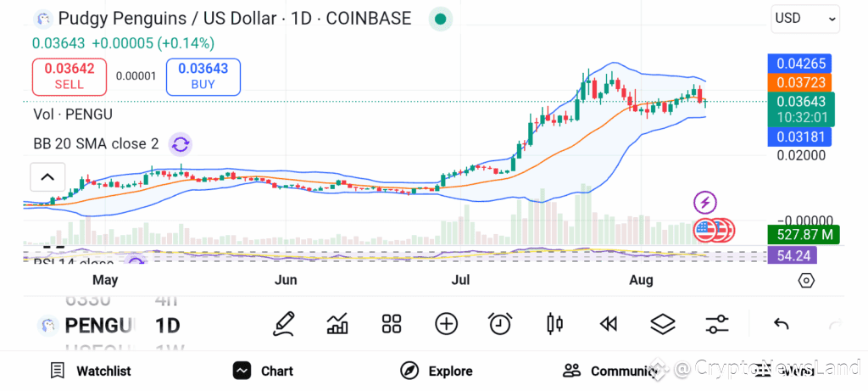
Task: Click the 0.03643 BUY button
Action: pos(203,76)
